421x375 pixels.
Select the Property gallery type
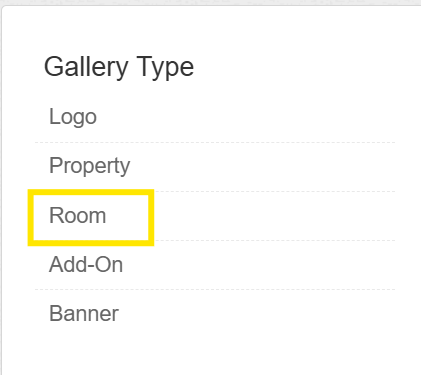(89, 166)
